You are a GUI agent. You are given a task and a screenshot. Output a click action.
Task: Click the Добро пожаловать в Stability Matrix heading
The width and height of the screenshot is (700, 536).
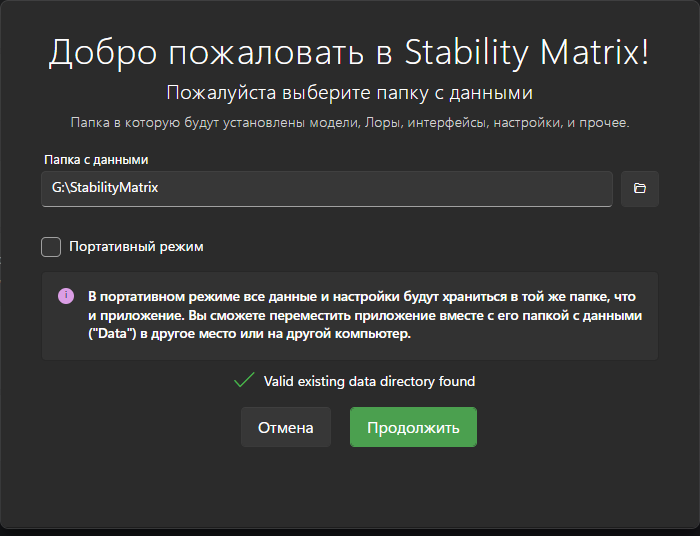pos(349,53)
